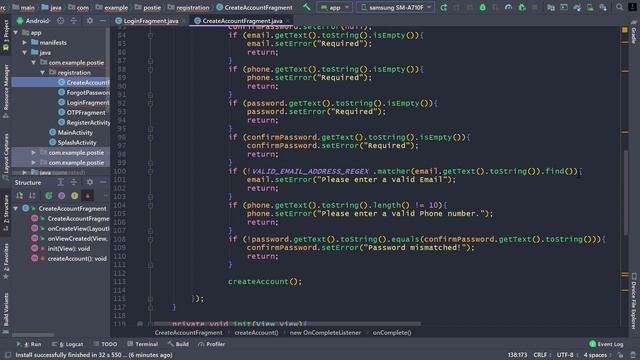Select SplashActivity in project tree
The image size is (640, 360).
click(73, 142)
